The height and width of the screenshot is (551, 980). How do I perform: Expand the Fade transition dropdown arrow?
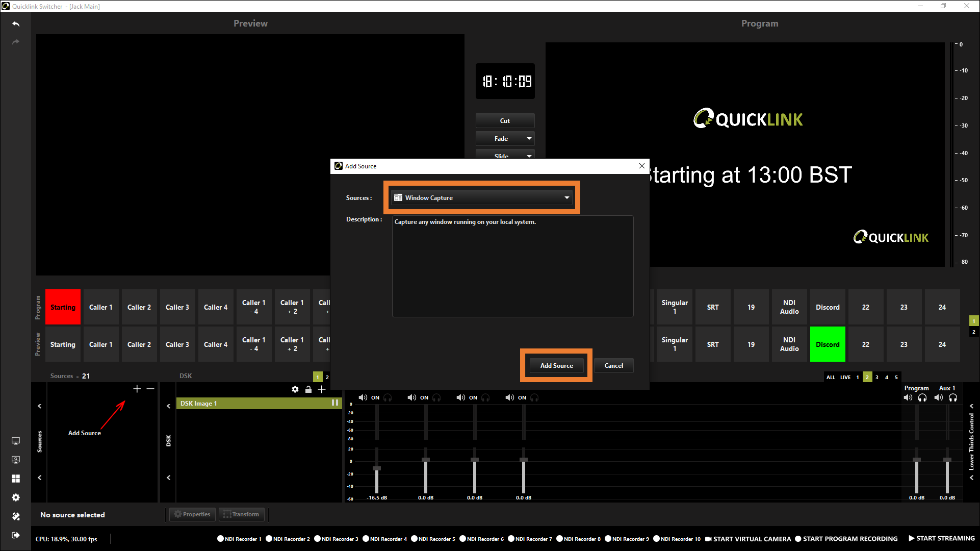pos(529,139)
